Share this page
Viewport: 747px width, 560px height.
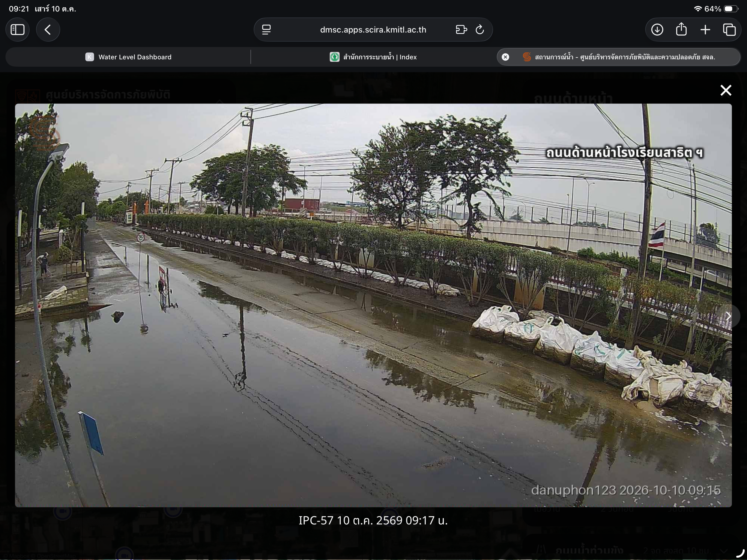[x=681, y=29]
